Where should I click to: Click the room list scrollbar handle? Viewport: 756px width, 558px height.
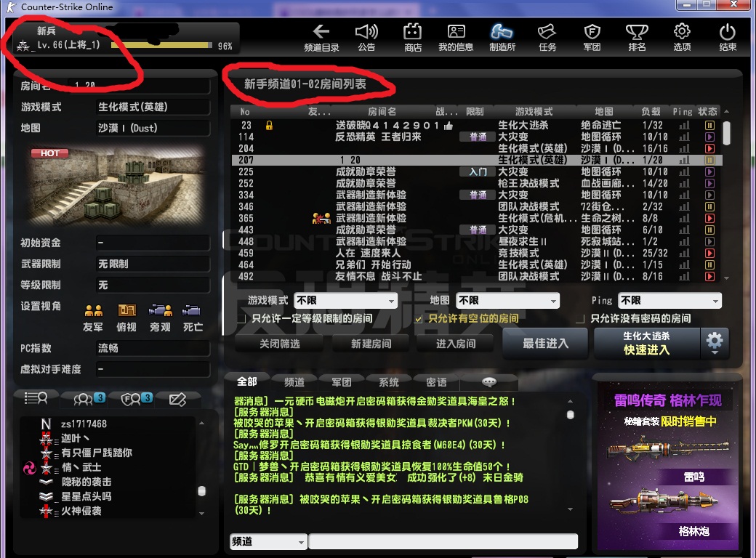(x=727, y=133)
